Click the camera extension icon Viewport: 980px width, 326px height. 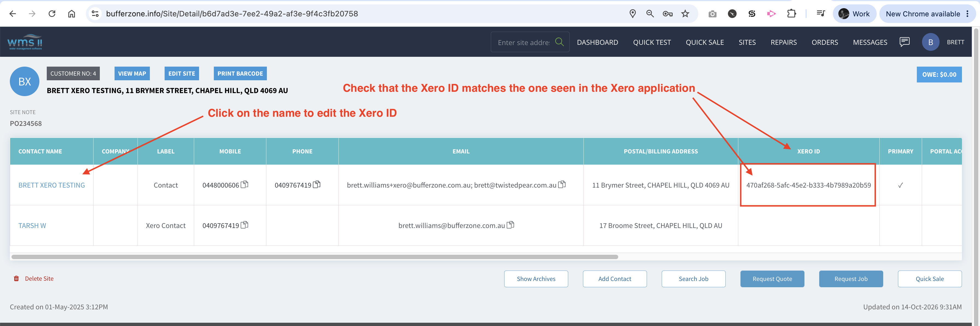point(713,14)
